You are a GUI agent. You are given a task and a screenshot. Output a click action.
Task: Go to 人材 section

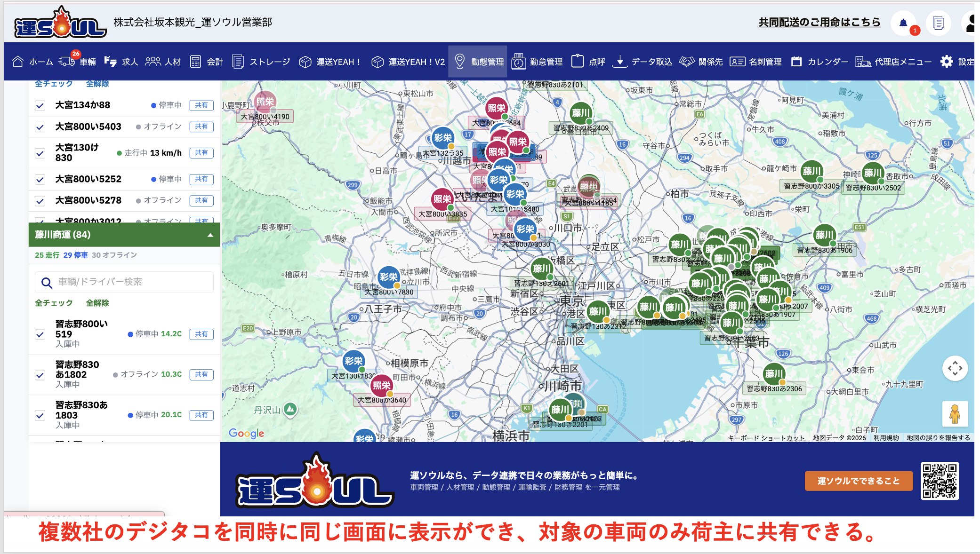[163, 62]
